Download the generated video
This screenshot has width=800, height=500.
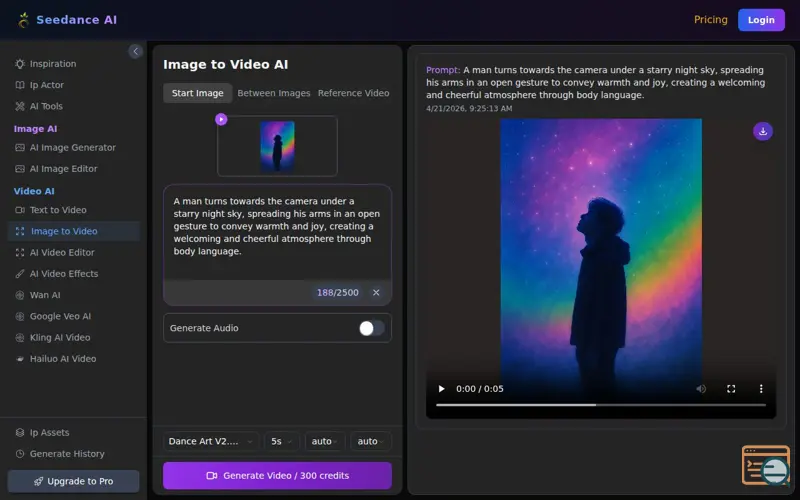[763, 131]
